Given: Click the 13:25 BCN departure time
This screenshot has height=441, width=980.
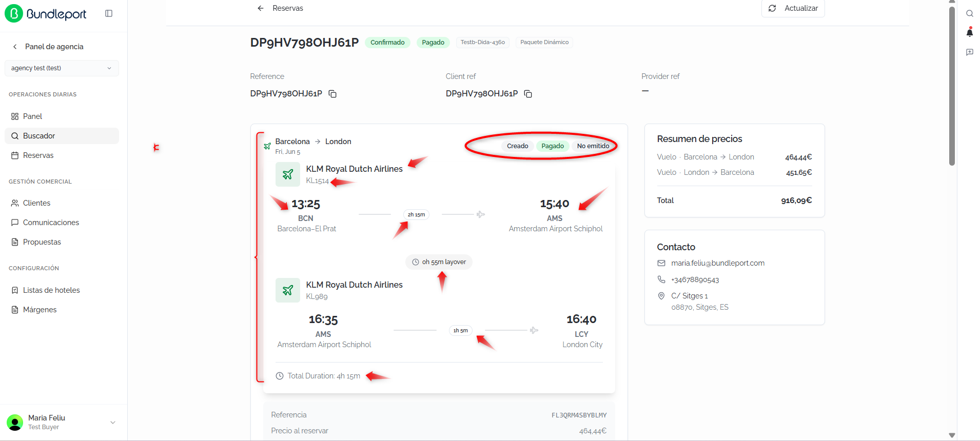Looking at the screenshot, I should (x=306, y=204).
